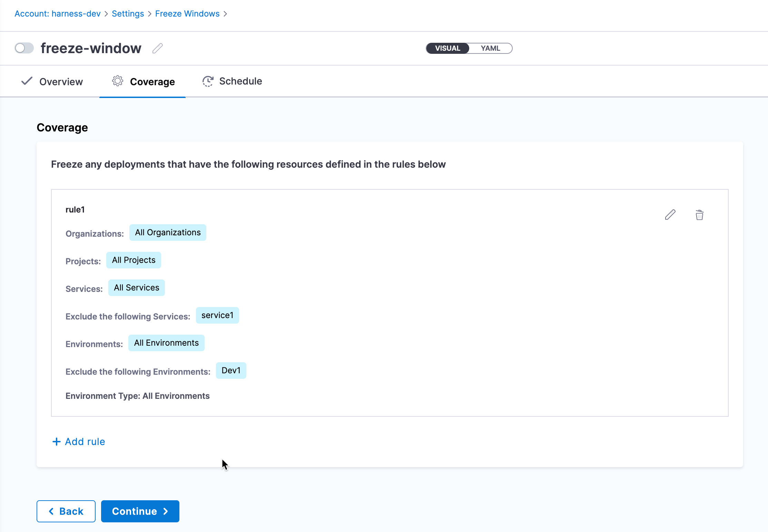This screenshot has width=768, height=532.
Task: Switch editor to VISUAL mode
Action: [x=447, y=48]
